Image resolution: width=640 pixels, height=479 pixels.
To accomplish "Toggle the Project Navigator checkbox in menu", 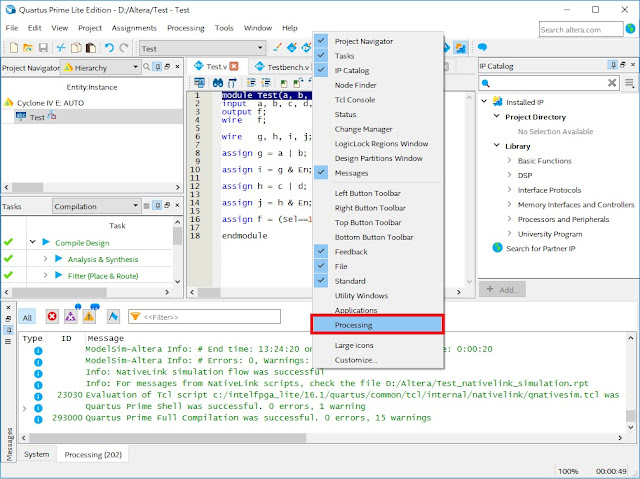I will (x=321, y=41).
